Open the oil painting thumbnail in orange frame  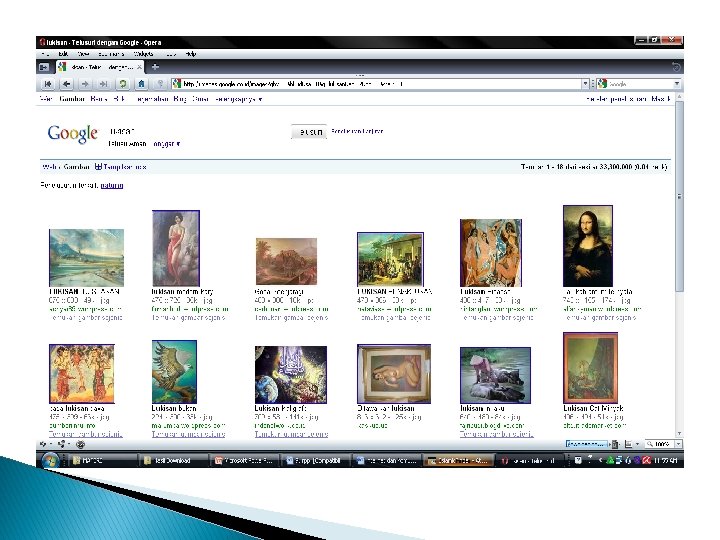pyautogui.click(x=591, y=368)
